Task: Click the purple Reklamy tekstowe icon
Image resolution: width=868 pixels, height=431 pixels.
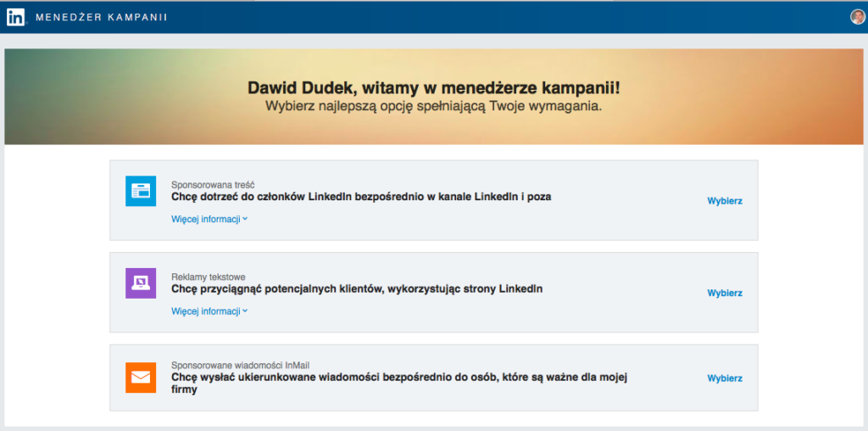Action: pyautogui.click(x=141, y=283)
